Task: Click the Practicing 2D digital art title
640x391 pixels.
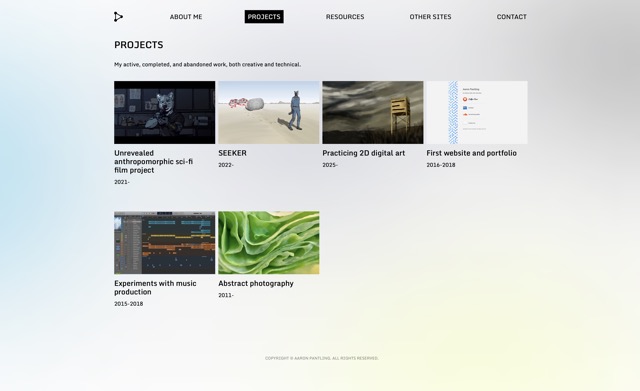Action: click(x=364, y=153)
